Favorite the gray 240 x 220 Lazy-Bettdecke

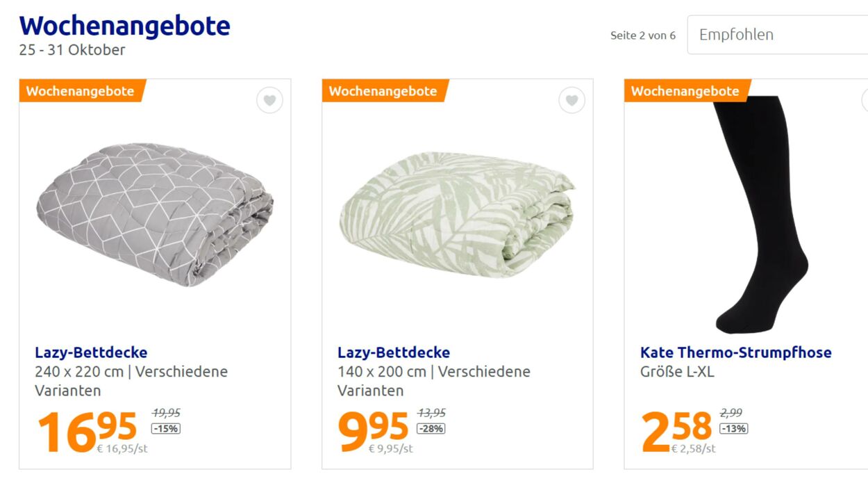click(269, 101)
